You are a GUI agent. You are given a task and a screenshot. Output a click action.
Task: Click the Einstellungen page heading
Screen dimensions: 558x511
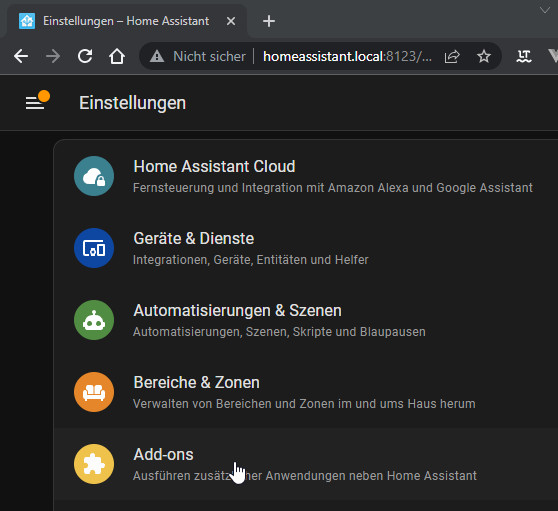[x=132, y=103]
